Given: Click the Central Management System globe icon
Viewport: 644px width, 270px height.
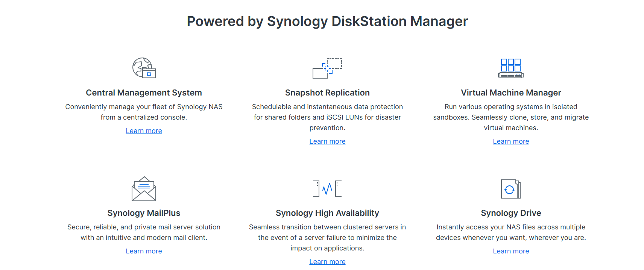Looking at the screenshot, I should click(144, 68).
